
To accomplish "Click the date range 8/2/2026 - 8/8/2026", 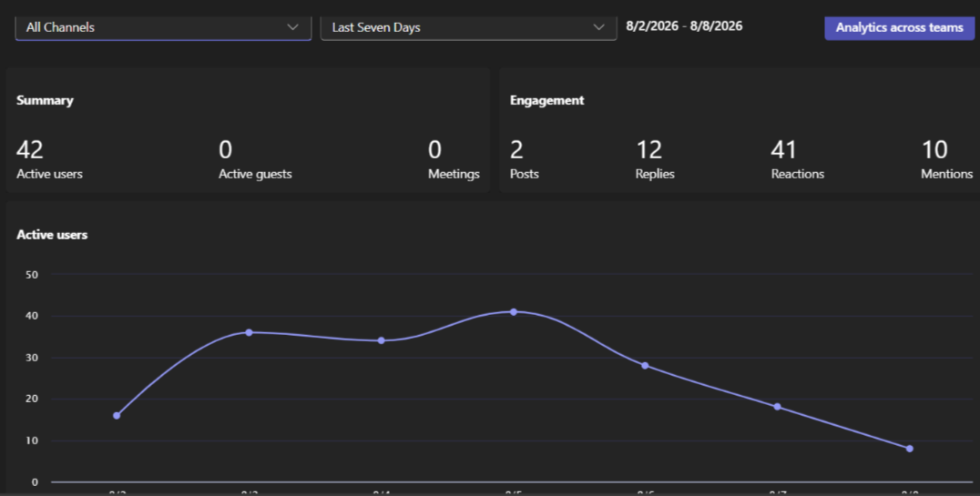I will [x=684, y=26].
